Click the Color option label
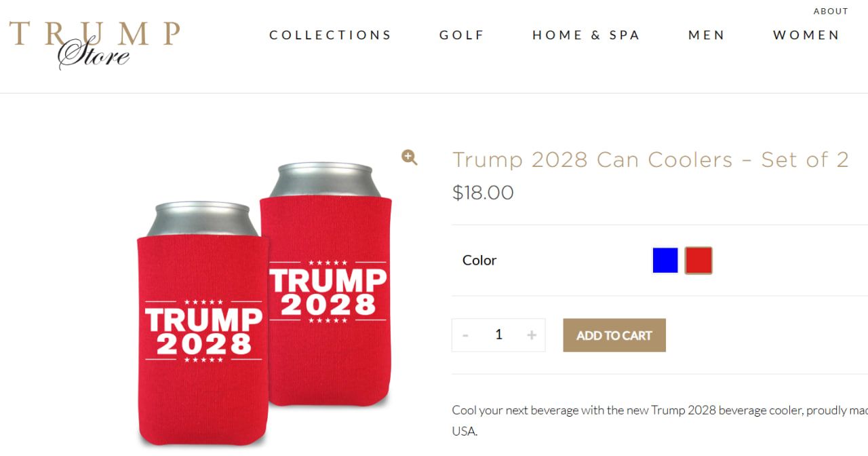 point(479,260)
